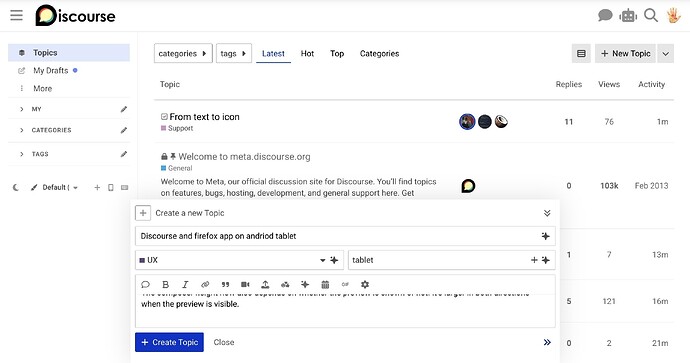The width and height of the screenshot is (690, 363).
Task: Apply italic formatting in composer
Action: coord(185,285)
